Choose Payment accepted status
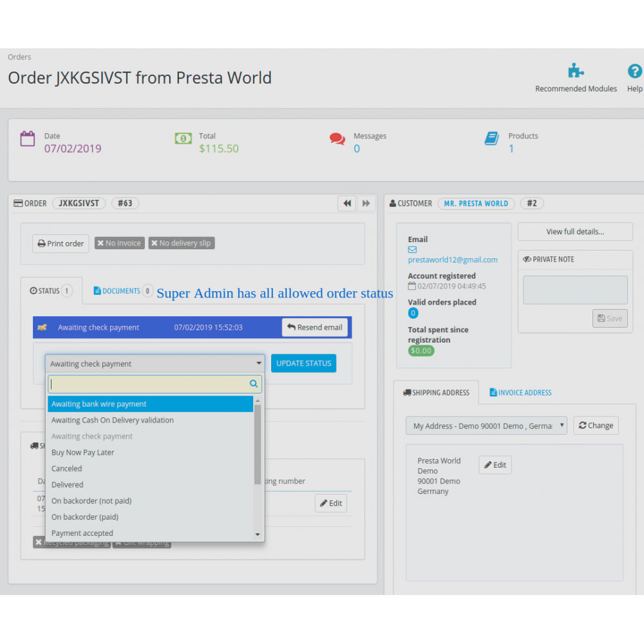 [x=150, y=533]
